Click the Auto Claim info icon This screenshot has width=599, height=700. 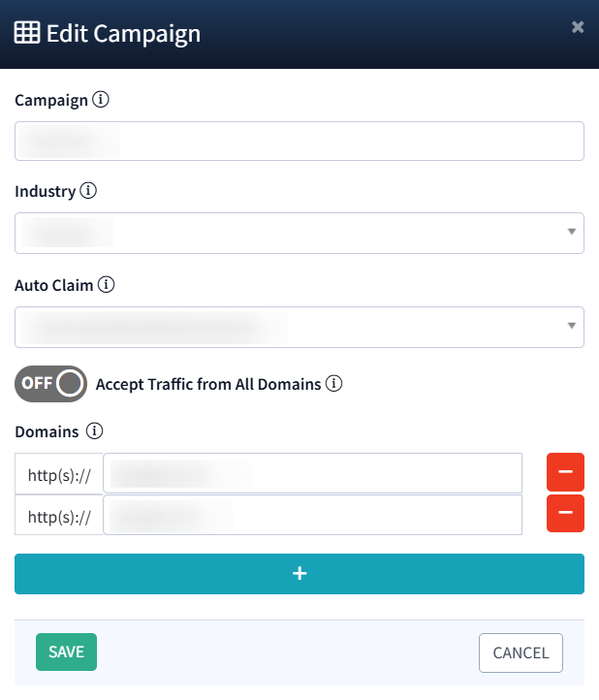(x=107, y=285)
